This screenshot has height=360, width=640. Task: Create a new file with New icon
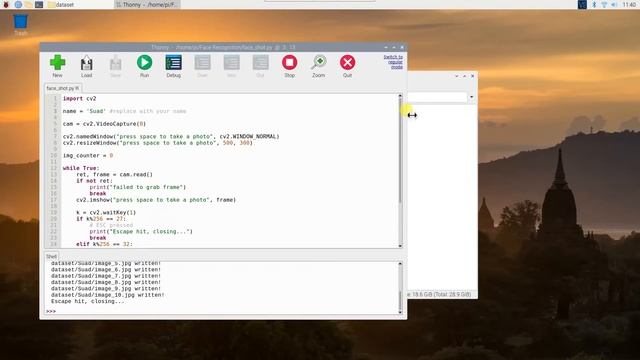(x=58, y=66)
